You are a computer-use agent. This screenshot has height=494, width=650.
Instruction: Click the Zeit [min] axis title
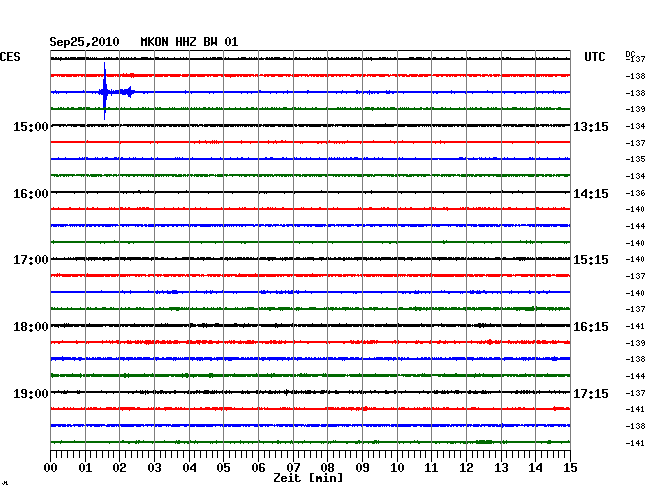[308, 478]
